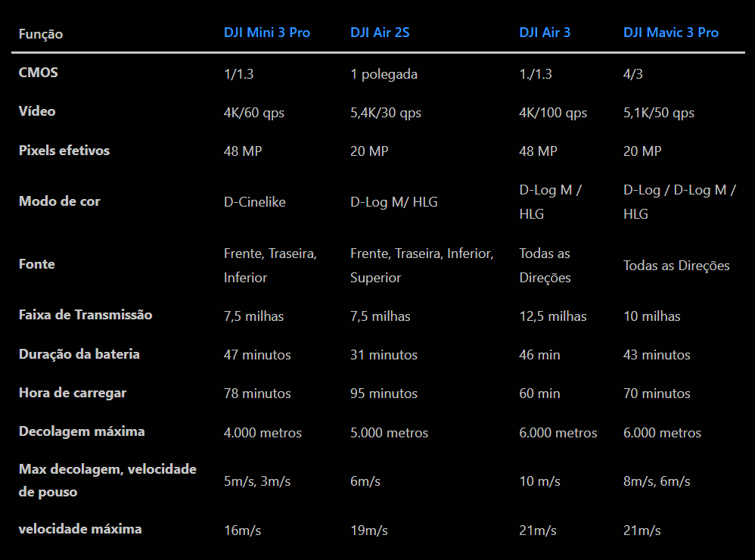This screenshot has height=560, width=755.
Task: Click the D-Cinelike color mode cell
Action: coord(255,202)
